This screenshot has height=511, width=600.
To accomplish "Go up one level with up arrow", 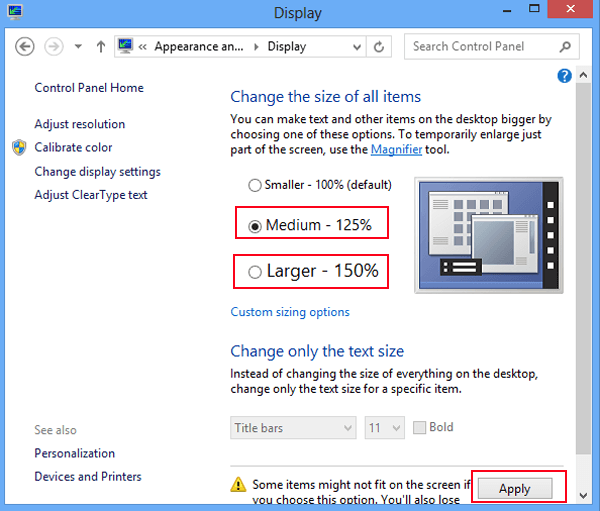I will coord(101,47).
